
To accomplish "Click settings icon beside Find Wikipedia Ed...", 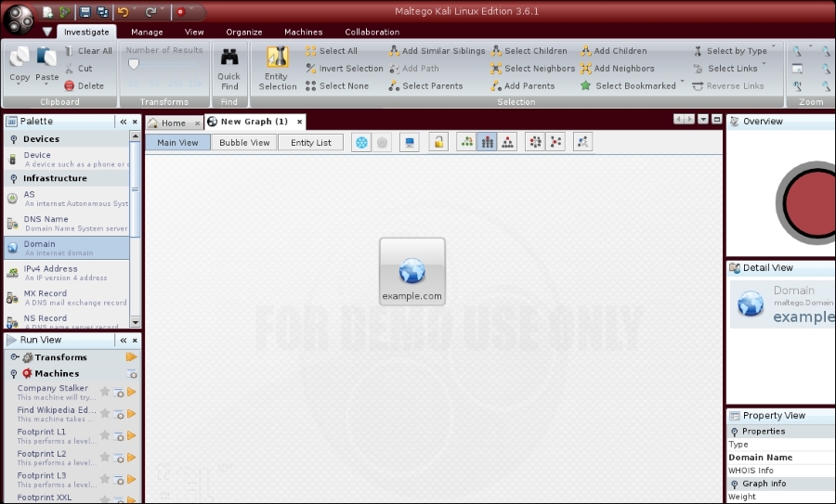I will (118, 414).
